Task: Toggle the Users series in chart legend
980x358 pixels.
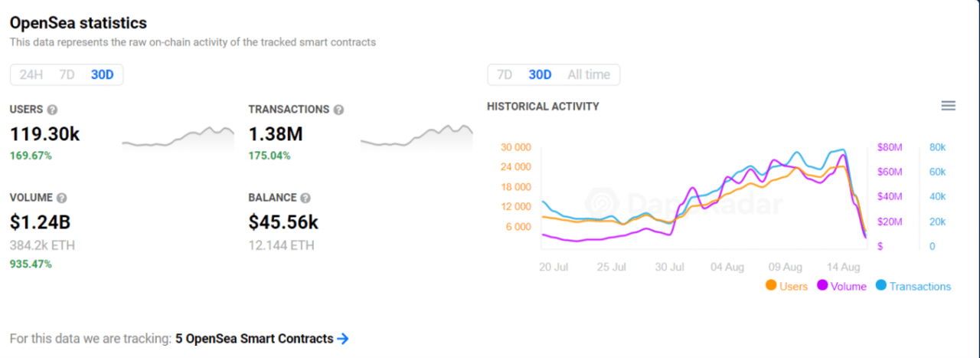Action: (x=793, y=286)
